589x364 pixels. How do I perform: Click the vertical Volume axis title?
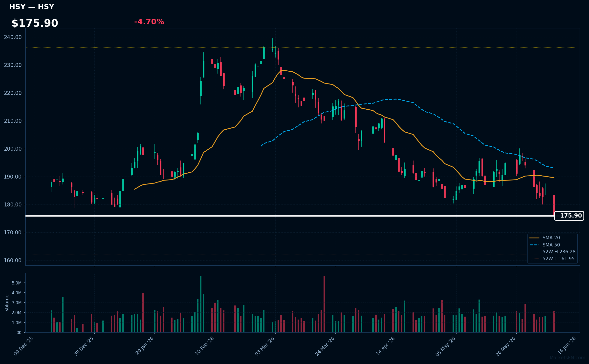click(7, 303)
